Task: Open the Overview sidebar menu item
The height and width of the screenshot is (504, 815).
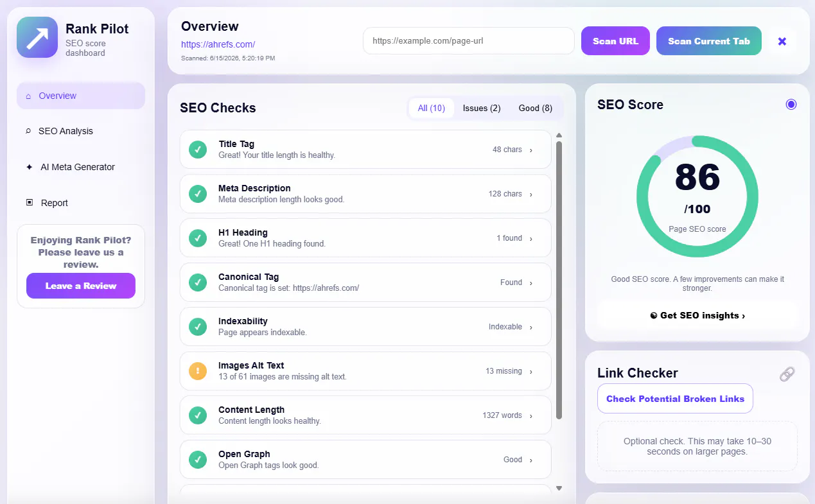Action: (x=81, y=96)
